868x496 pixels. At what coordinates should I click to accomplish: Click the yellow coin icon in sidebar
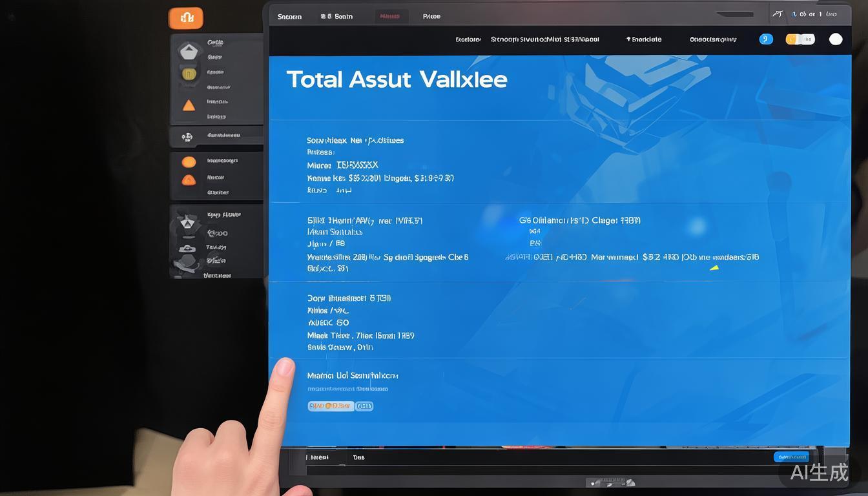pyautogui.click(x=189, y=74)
